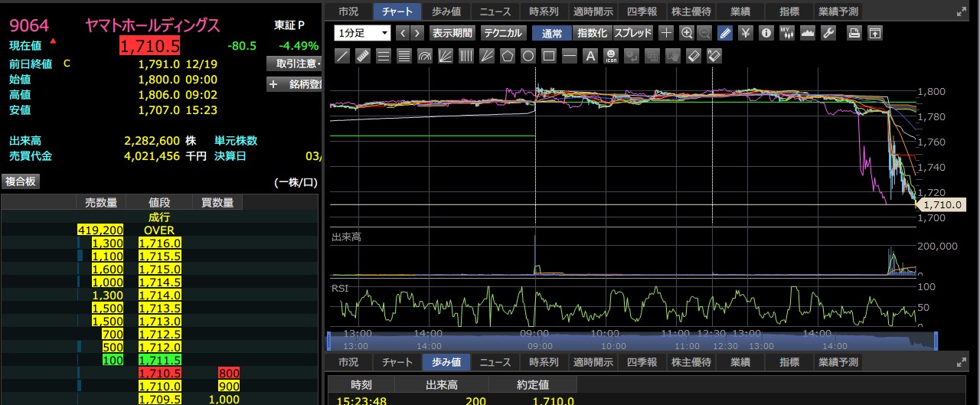Open the テクニカル indicators button
The image size is (980, 405).
(x=502, y=33)
